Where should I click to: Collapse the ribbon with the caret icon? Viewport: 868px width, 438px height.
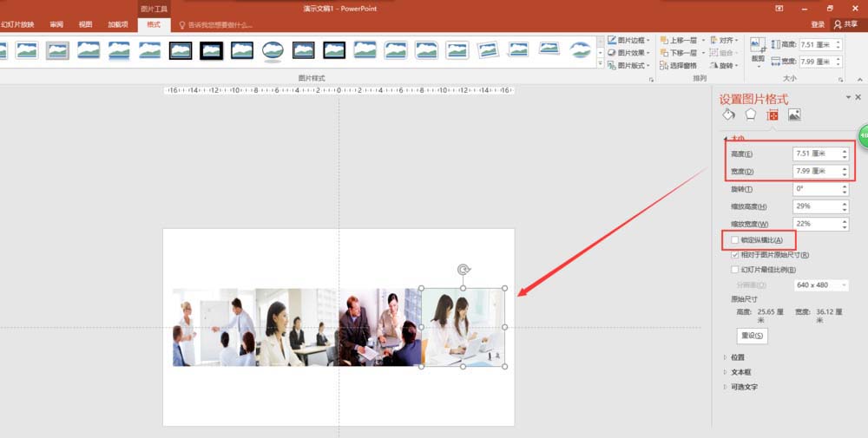[x=859, y=80]
